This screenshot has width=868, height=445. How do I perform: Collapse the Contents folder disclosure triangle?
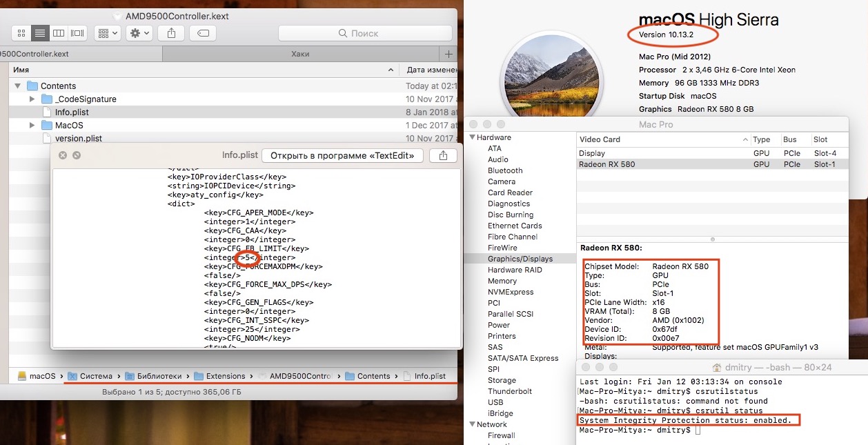(17, 86)
